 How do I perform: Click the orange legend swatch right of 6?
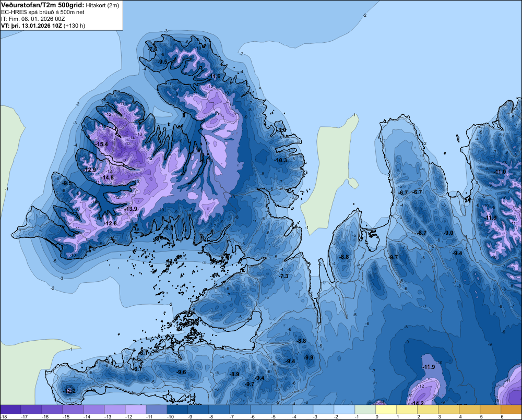coord(512,410)
